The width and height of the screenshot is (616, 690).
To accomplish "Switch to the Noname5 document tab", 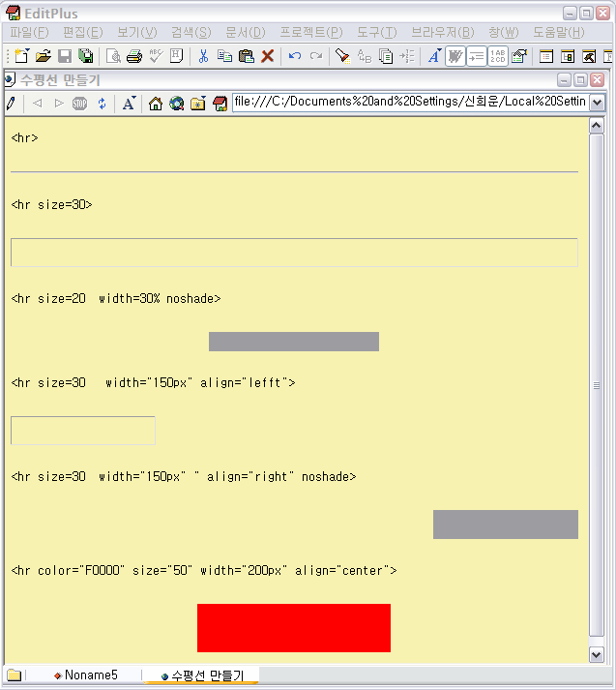I will [x=86, y=675].
